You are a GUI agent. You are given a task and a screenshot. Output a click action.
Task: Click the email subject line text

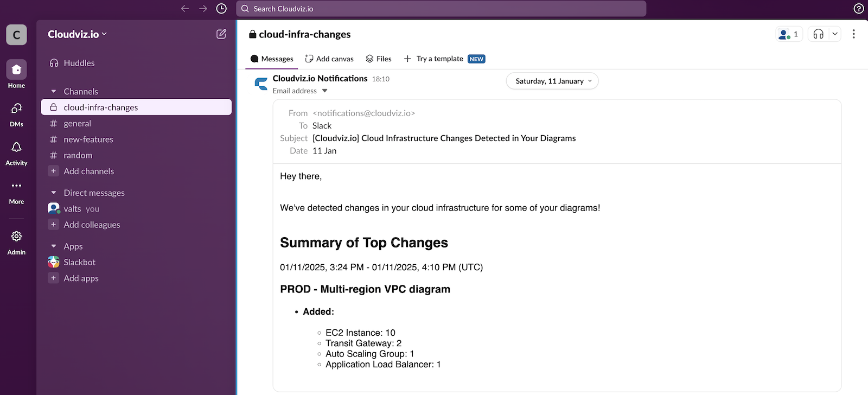444,138
